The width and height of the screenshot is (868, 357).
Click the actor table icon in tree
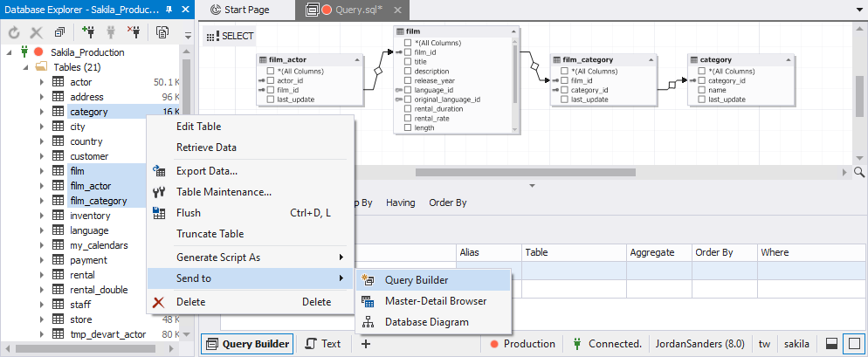pos(58,82)
